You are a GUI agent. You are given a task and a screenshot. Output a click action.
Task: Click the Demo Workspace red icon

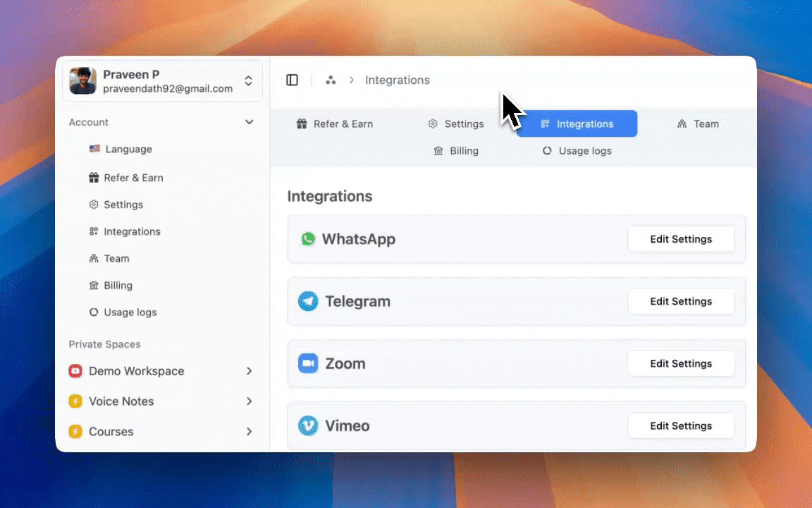click(x=75, y=371)
